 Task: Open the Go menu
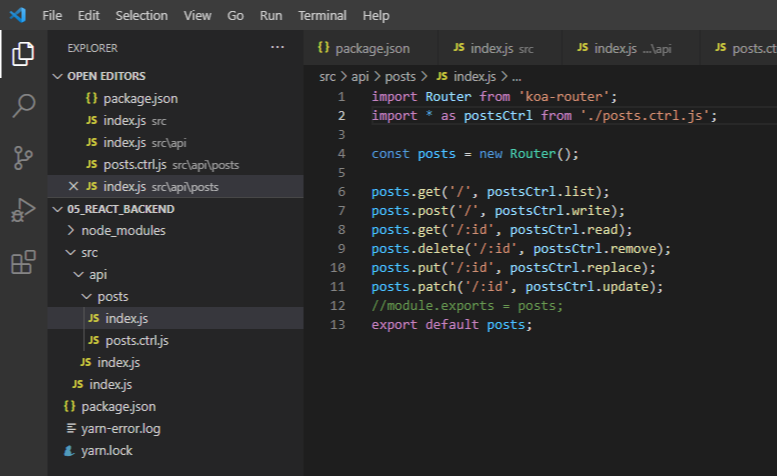[x=235, y=15]
